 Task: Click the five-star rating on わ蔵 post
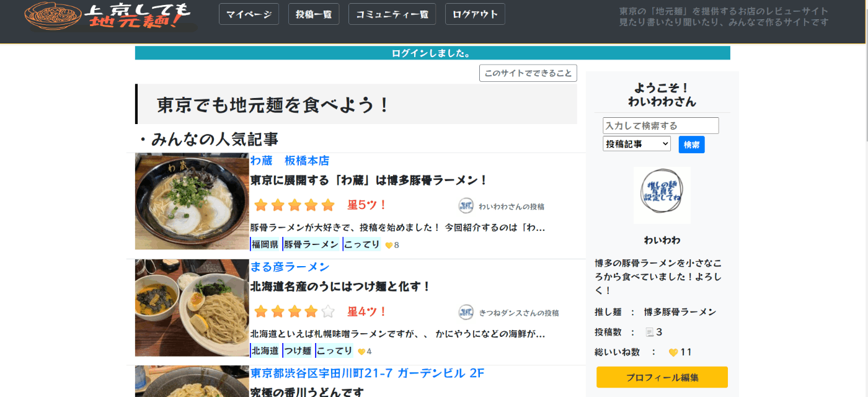pyautogui.click(x=294, y=205)
